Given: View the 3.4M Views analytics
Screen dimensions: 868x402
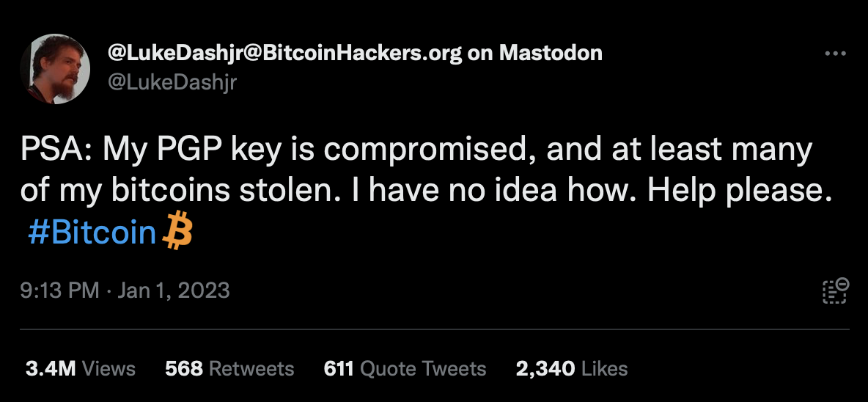Looking at the screenshot, I should (x=80, y=368).
